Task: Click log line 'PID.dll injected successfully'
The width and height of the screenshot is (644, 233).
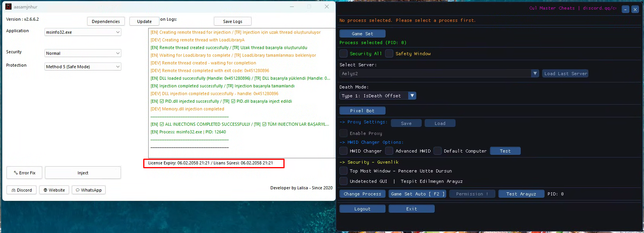Action: click(x=221, y=101)
